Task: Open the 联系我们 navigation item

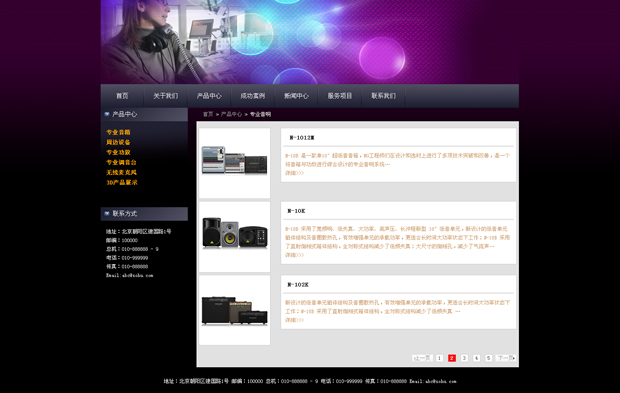Action: 383,96
